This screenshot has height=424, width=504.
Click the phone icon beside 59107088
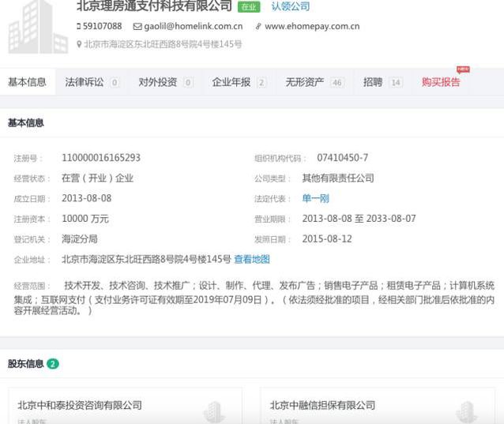tap(79, 27)
